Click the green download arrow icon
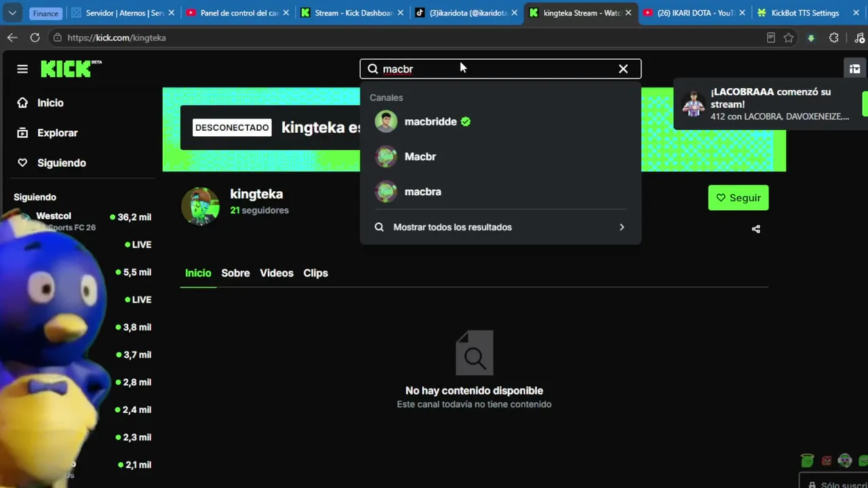 811,38
